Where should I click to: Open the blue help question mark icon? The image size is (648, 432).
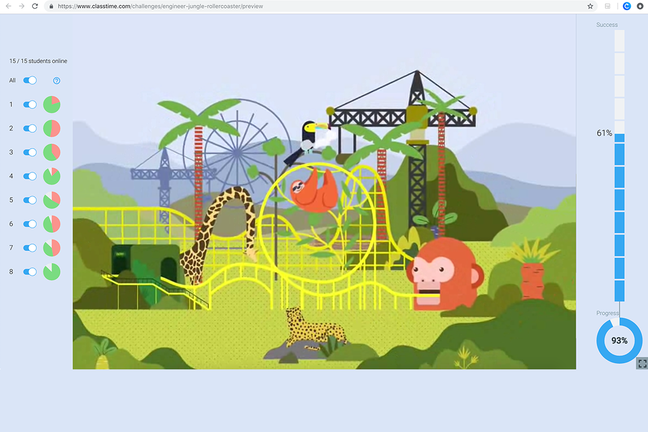pyautogui.click(x=57, y=81)
